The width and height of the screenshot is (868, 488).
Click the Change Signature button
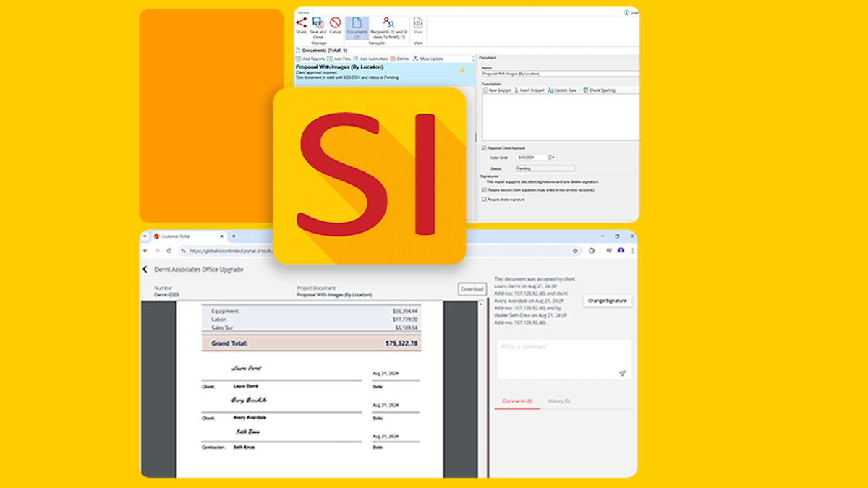pyautogui.click(x=607, y=301)
